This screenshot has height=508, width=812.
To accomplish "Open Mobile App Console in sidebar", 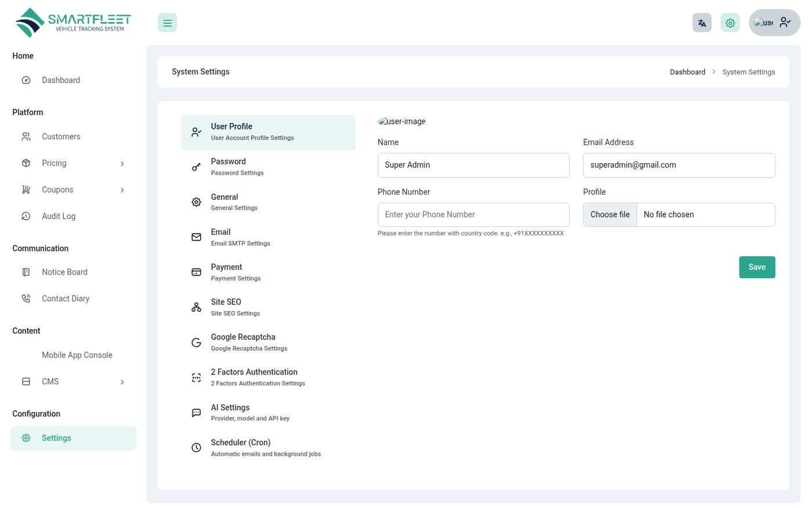I will tap(73, 355).
